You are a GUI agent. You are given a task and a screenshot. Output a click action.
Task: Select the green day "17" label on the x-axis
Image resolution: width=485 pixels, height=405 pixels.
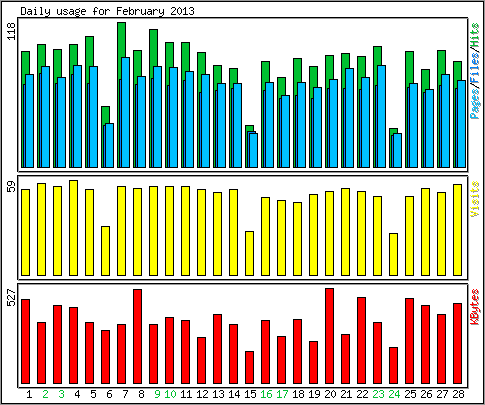[x=282, y=394]
